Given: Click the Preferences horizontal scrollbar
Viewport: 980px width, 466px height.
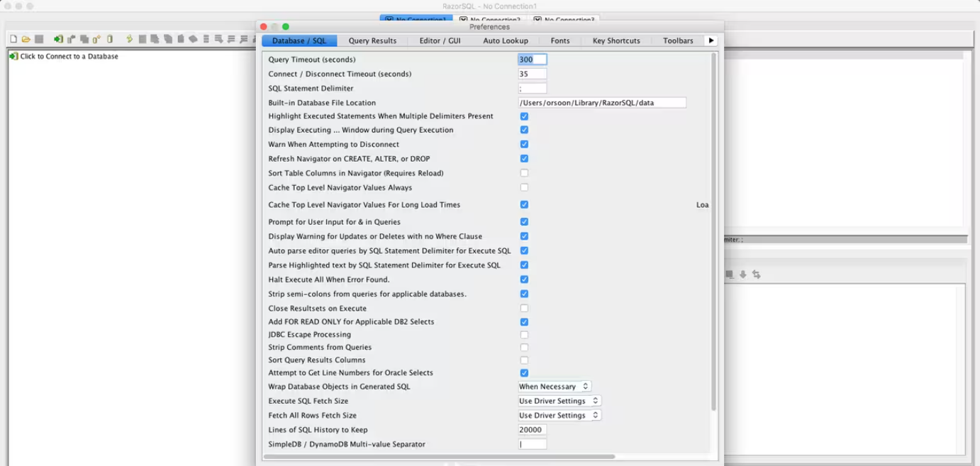Looking at the screenshot, I should (439, 457).
